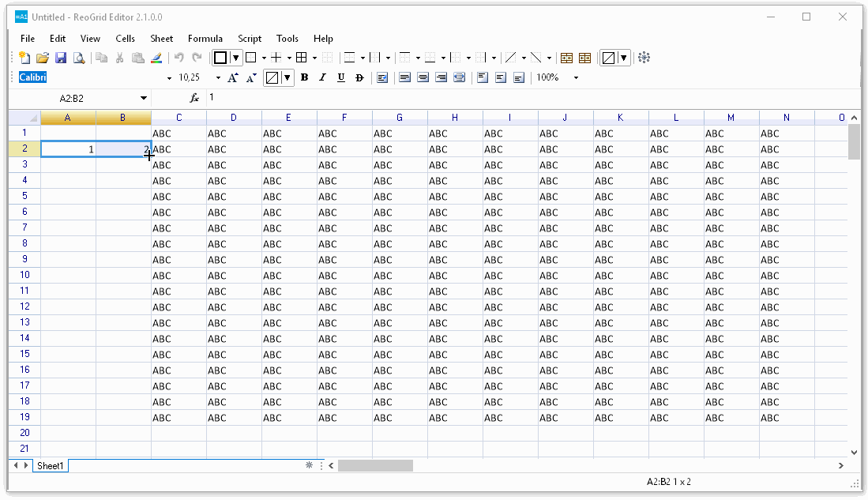Image resolution: width=868 pixels, height=500 pixels.
Task: Open the font name dropdown
Action: (169, 78)
